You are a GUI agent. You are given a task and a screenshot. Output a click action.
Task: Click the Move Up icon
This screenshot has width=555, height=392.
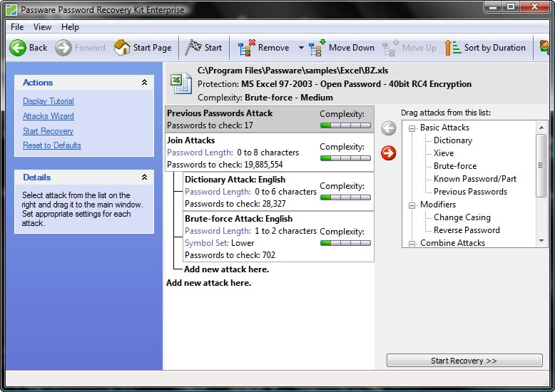(x=390, y=48)
